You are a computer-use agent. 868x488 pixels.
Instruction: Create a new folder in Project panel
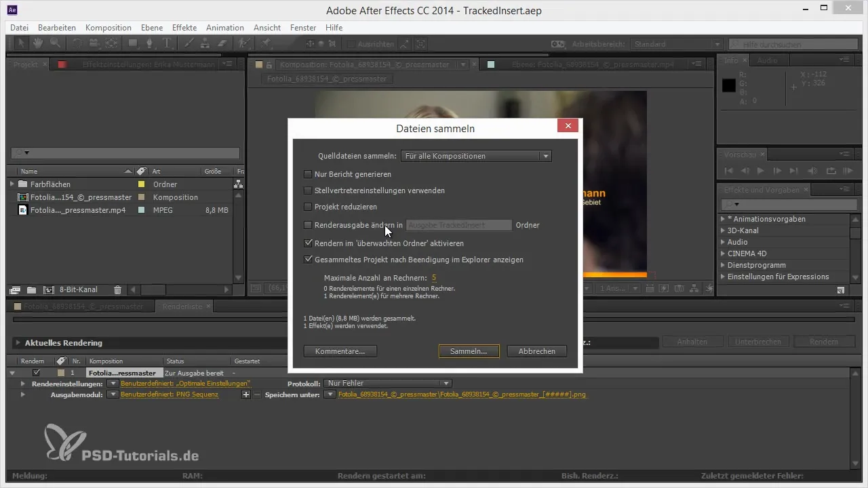tap(32, 289)
